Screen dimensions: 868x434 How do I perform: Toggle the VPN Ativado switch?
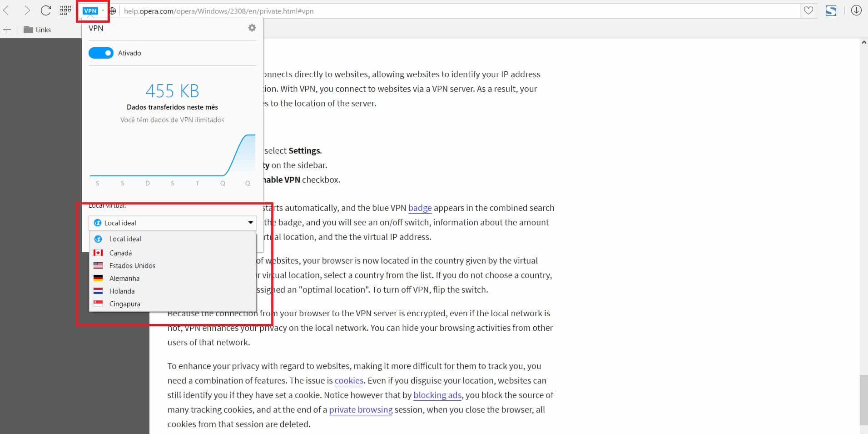(101, 53)
